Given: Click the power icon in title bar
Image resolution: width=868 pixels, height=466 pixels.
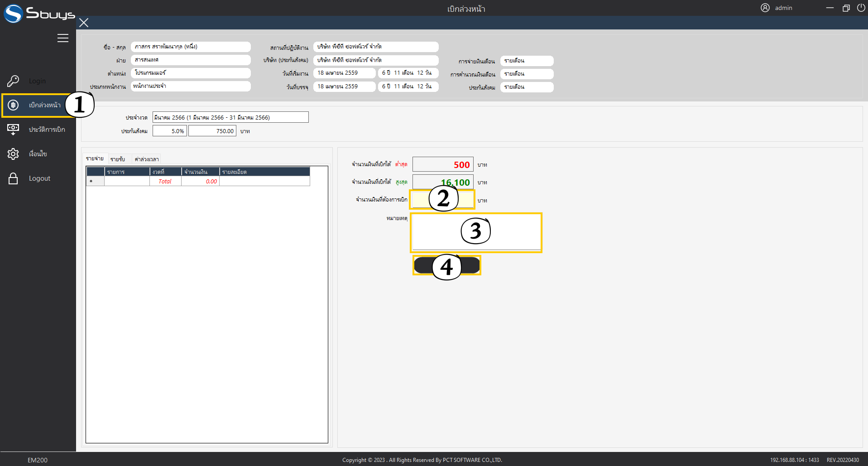Looking at the screenshot, I should (861, 8).
